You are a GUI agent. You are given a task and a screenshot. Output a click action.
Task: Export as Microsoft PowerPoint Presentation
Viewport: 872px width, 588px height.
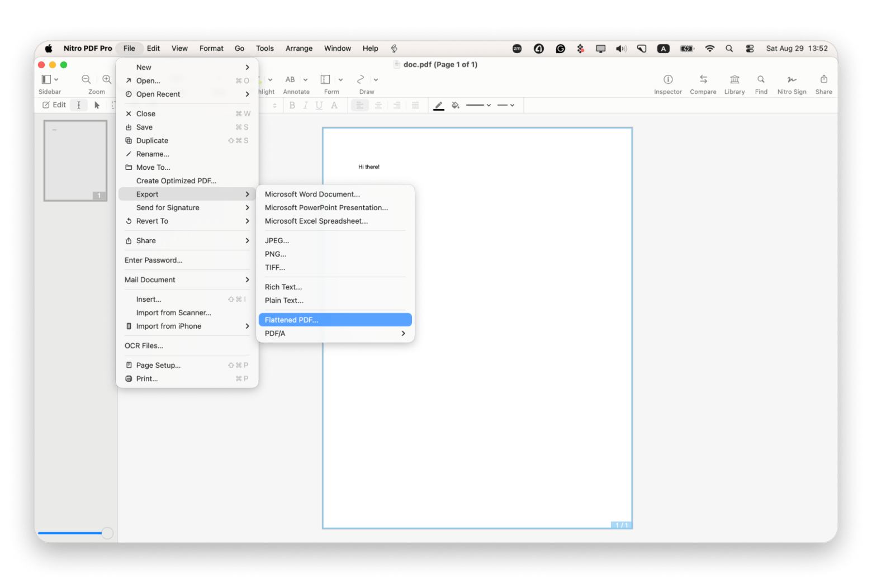335,207
